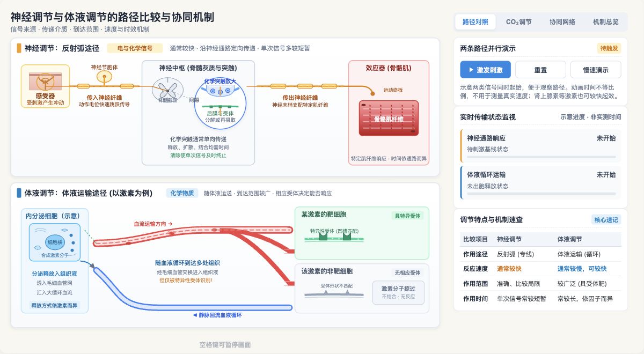
Task: Click the 通常较慢，可较快 blue cell
Action: click(x=582, y=269)
